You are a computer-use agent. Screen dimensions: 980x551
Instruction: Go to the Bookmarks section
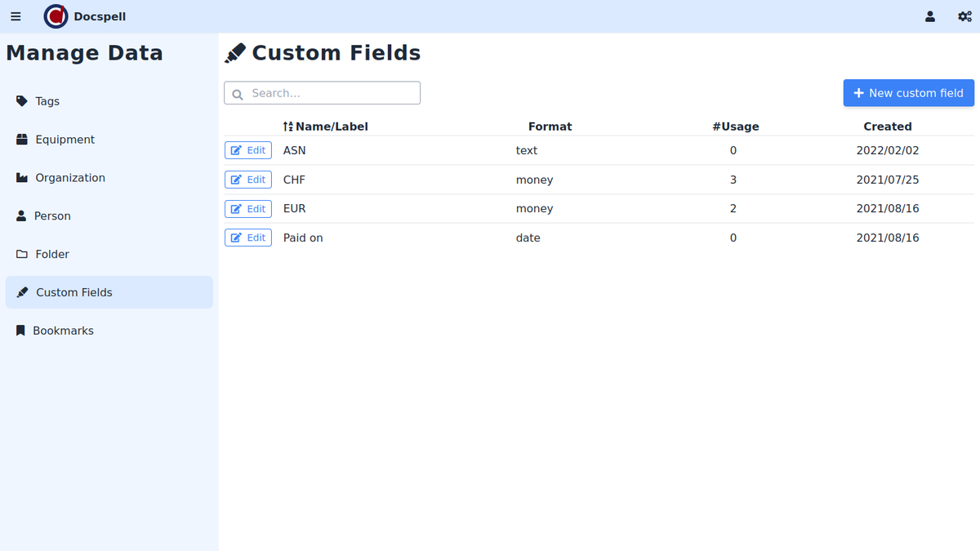(x=63, y=331)
